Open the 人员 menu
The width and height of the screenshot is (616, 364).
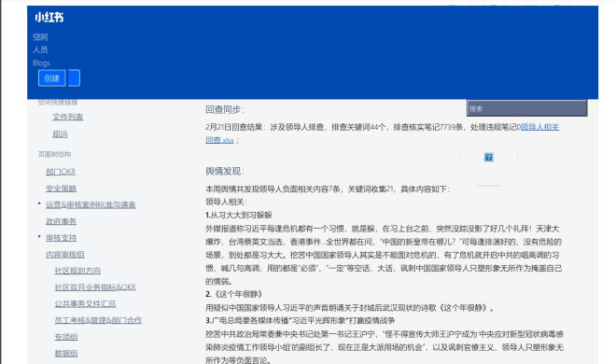(40, 49)
